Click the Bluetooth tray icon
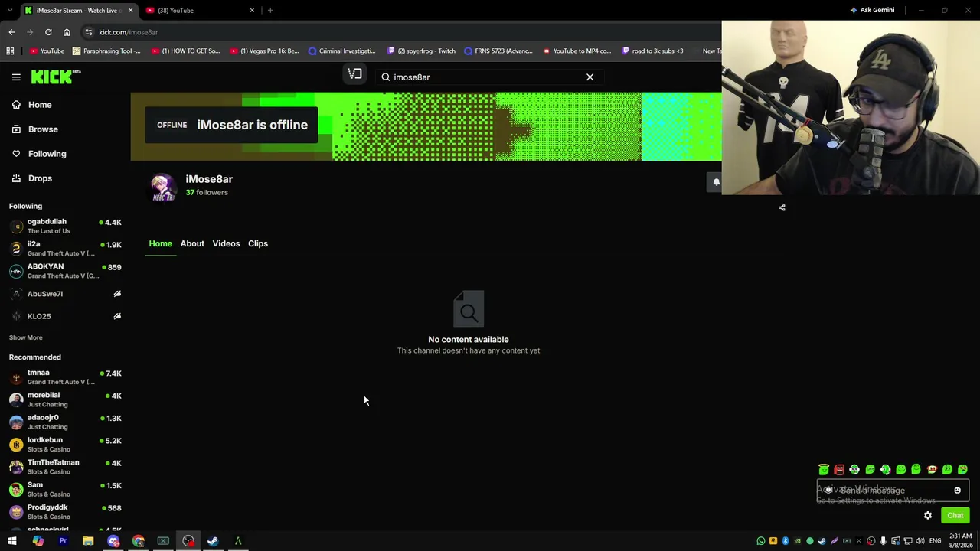Screen dimensions: 980x551 [x=785, y=542]
